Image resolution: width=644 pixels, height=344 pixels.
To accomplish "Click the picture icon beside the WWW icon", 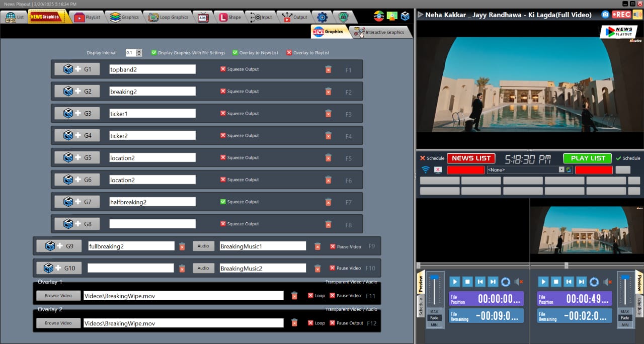I will (392, 16).
